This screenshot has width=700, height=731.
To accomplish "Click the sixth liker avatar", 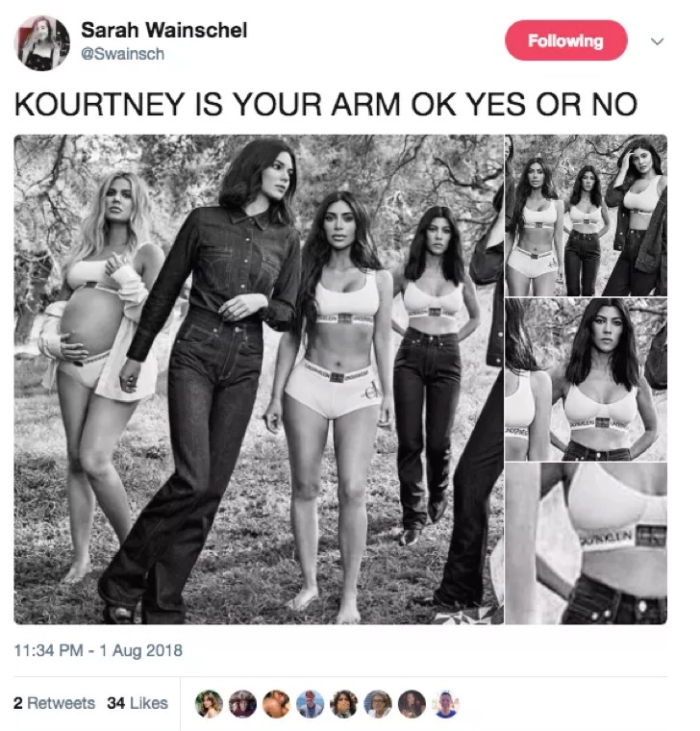I will (378, 703).
